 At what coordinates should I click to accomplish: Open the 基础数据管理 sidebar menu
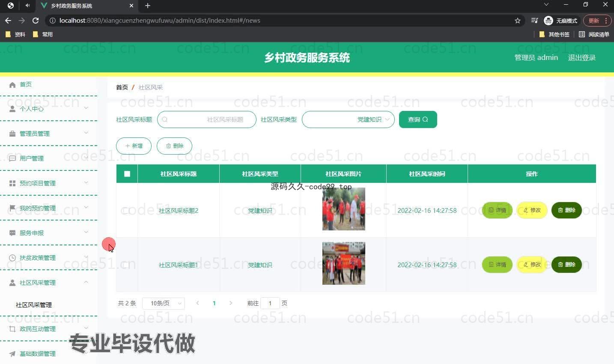48,354
